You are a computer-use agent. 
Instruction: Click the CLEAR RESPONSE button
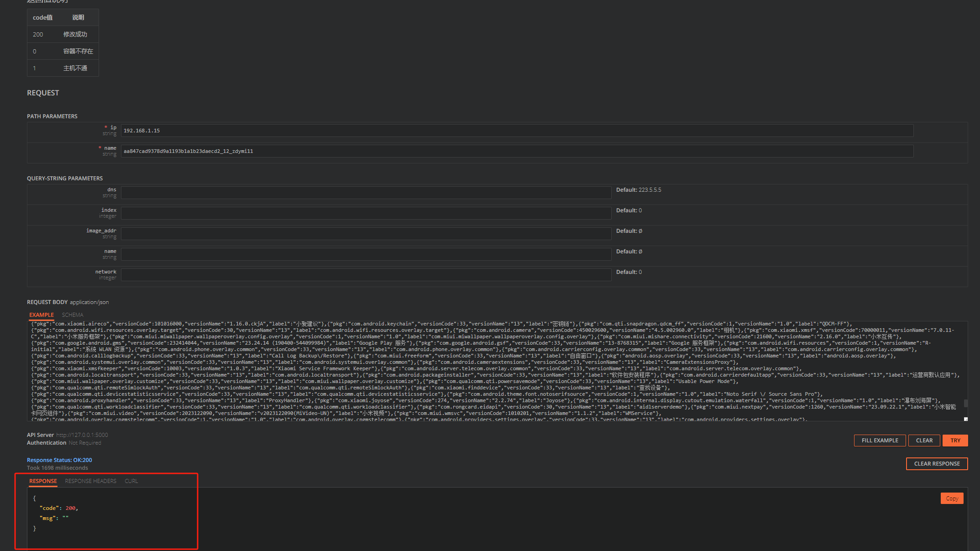click(x=937, y=464)
